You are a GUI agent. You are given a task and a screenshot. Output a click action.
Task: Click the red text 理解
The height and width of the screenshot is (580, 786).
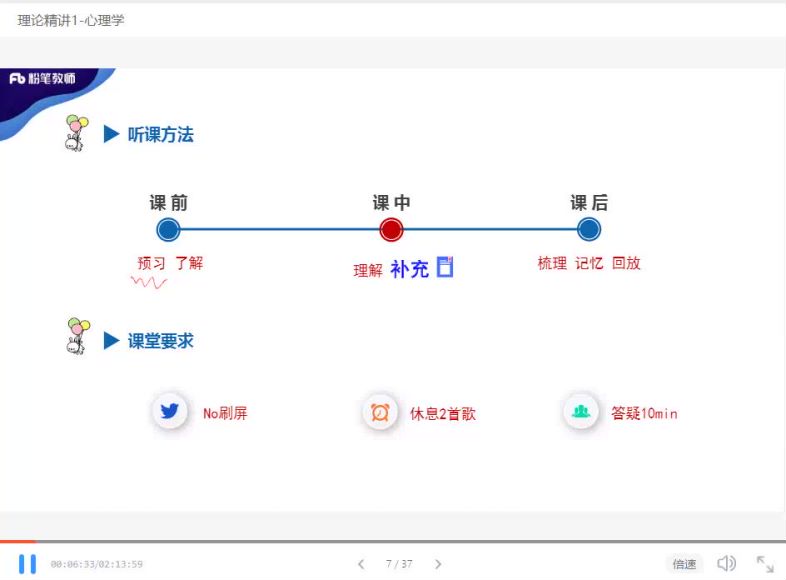point(368,271)
